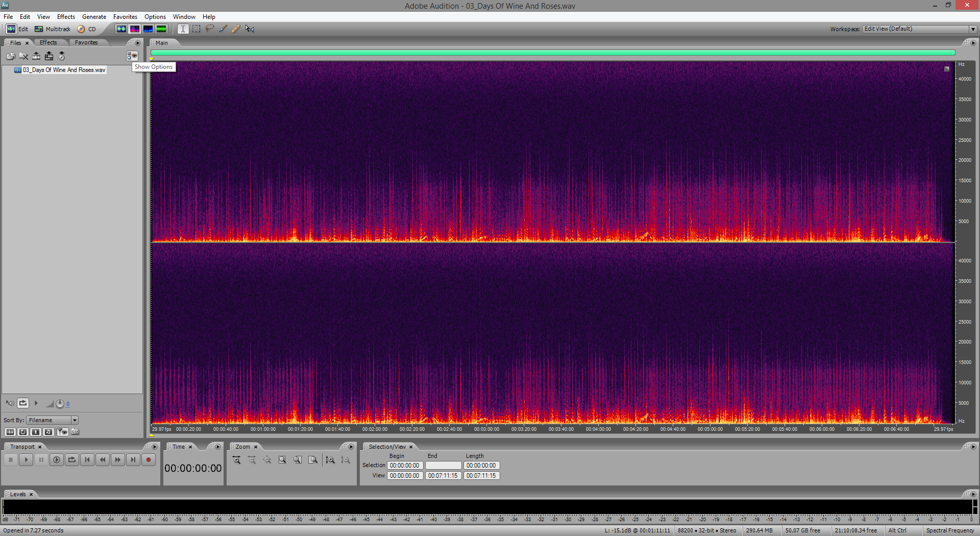Click Insert Into Multitrack icon
The width and height of the screenshot is (980, 536).
[49, 56]
